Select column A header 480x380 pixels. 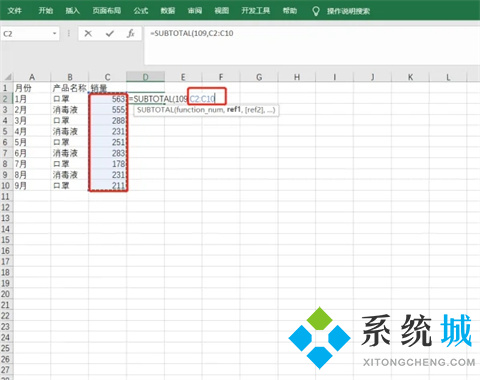[x=32, y=77]
